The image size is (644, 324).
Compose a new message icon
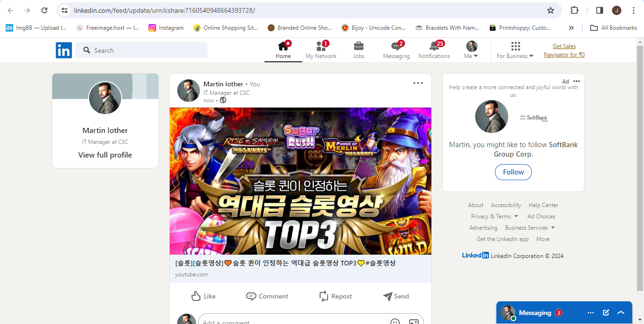606,313
